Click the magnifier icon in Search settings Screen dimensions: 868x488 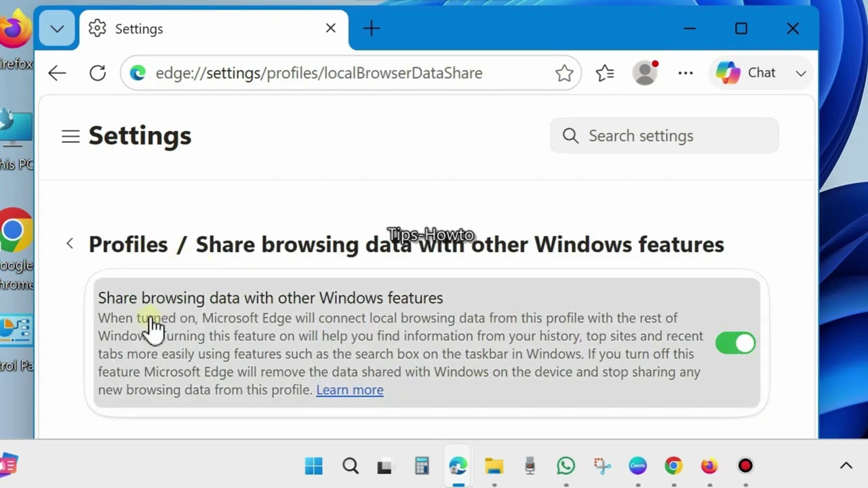pyautogui.click(x=570, y=136)
